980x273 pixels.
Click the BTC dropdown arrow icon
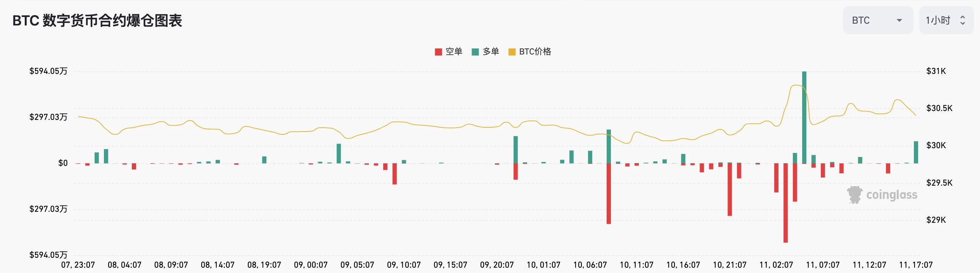pos(899,21)
